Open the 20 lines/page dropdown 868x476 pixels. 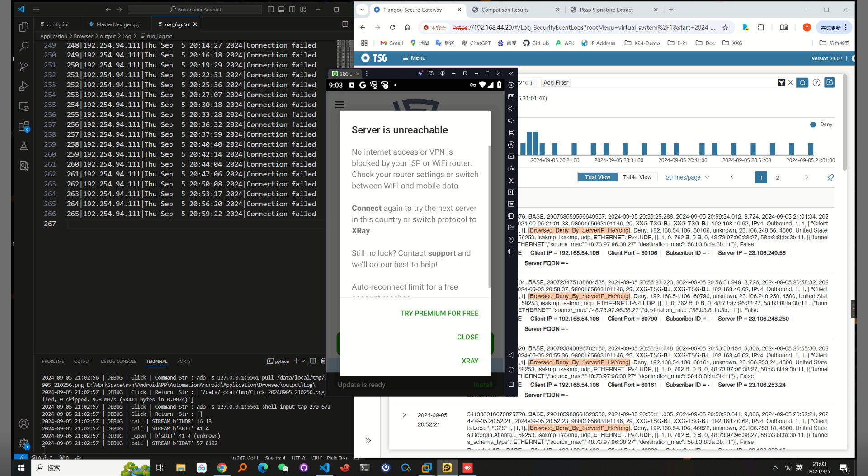point(687,177)
